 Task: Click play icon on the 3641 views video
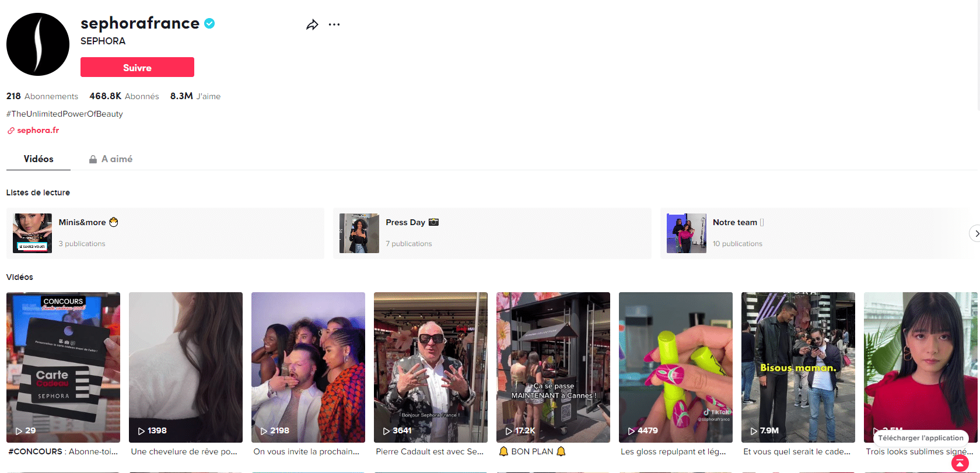[x=386, y=431]
